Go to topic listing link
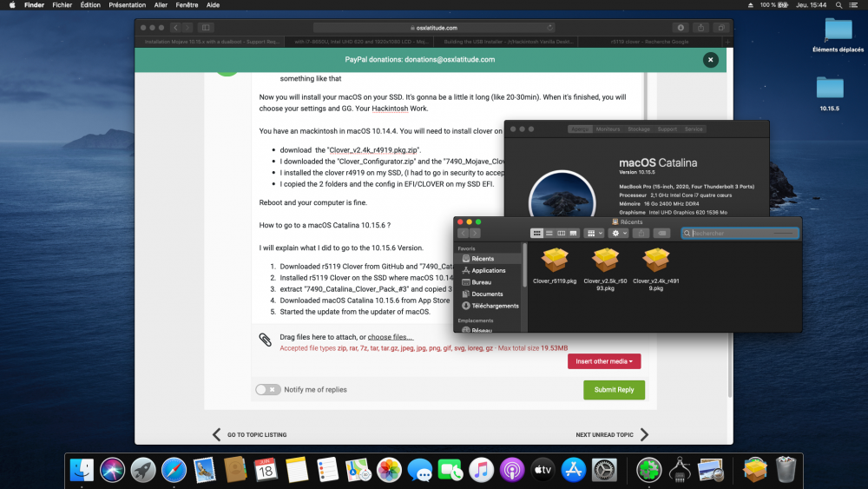 pyautogui.click(x=250, y=435)
